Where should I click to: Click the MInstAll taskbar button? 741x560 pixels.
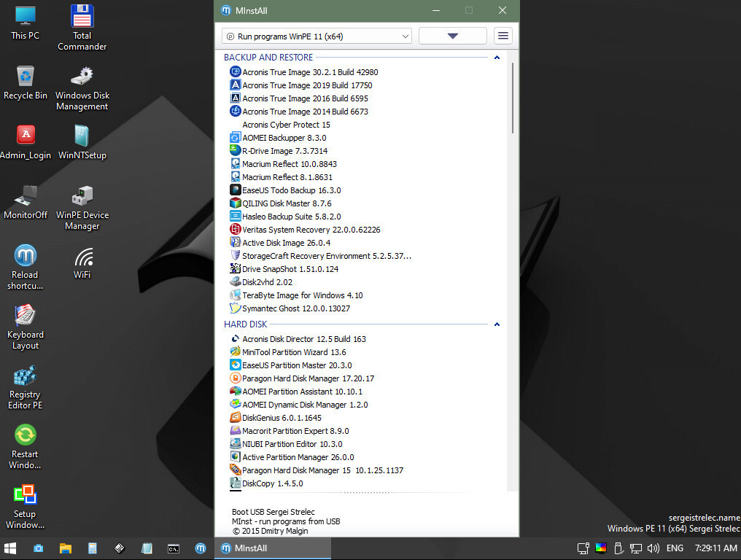[273, 548]
